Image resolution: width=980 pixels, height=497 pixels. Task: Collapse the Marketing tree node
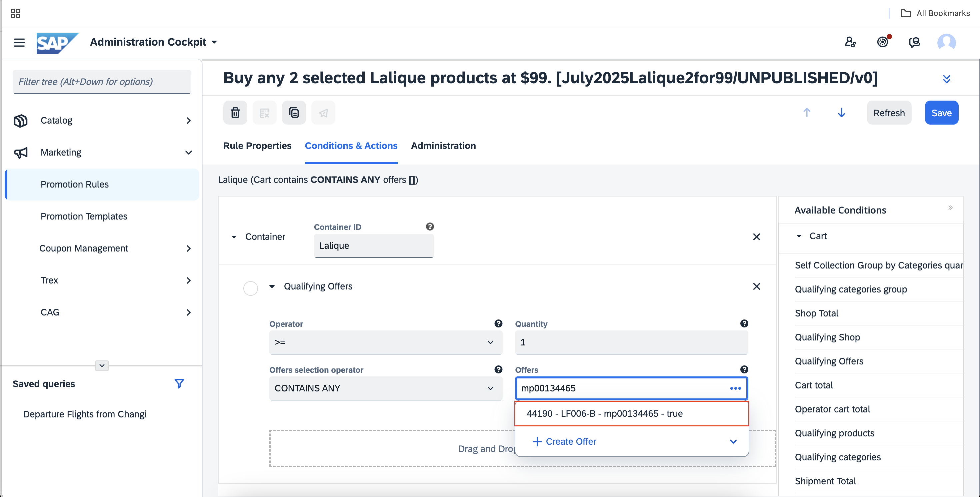click(x=188, y=153)
